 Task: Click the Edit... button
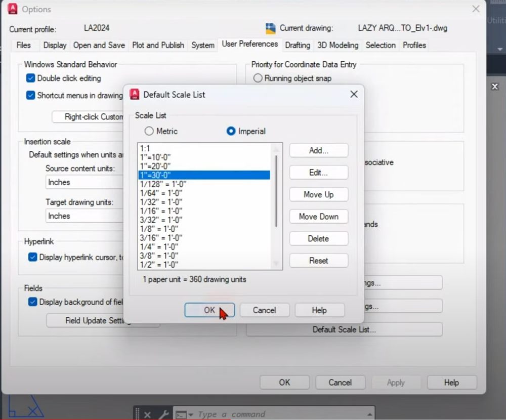pyautogui.click(x=318, y=173)
